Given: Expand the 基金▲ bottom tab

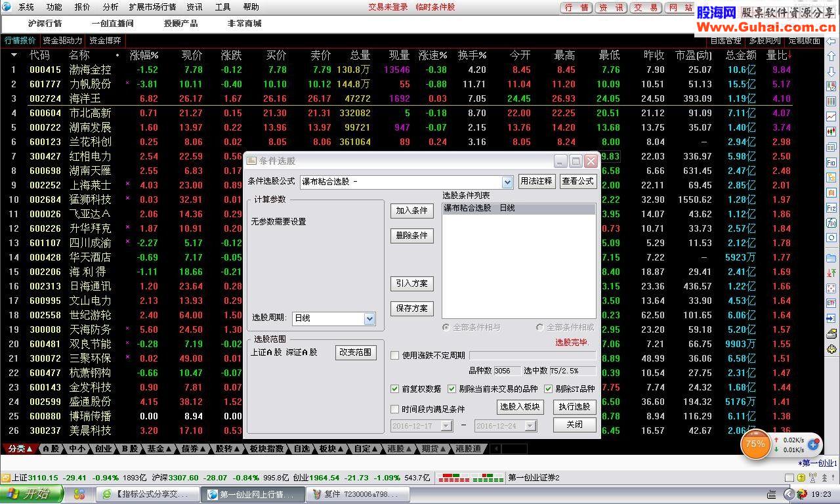Looking at the screenshot, I should (x=159, y=449).
